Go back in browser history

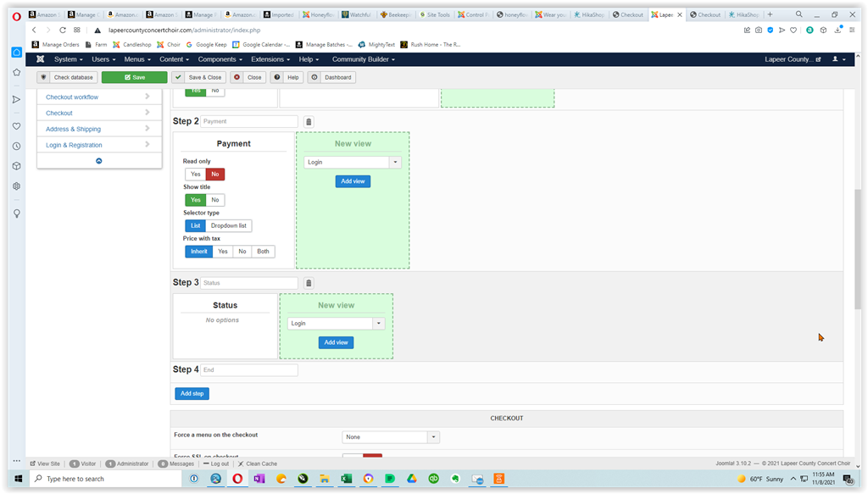34,30
